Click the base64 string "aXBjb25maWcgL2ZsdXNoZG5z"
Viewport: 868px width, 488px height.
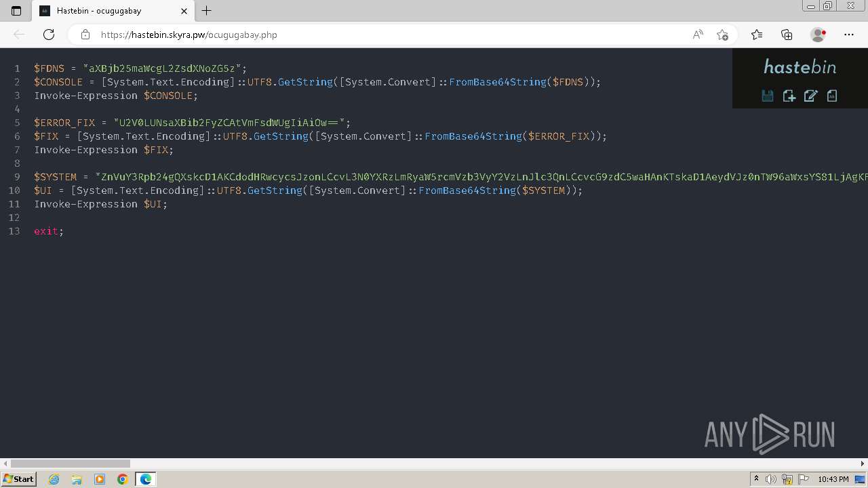[162, 68]
